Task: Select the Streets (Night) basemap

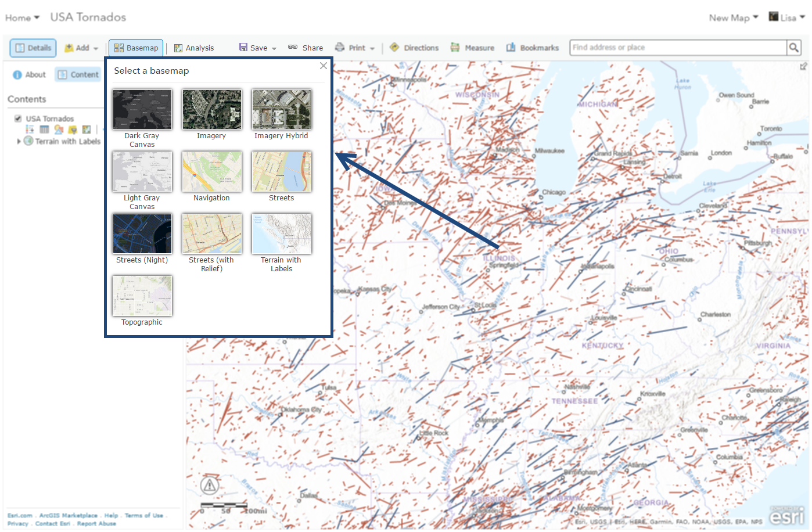Action: point(142,233)
